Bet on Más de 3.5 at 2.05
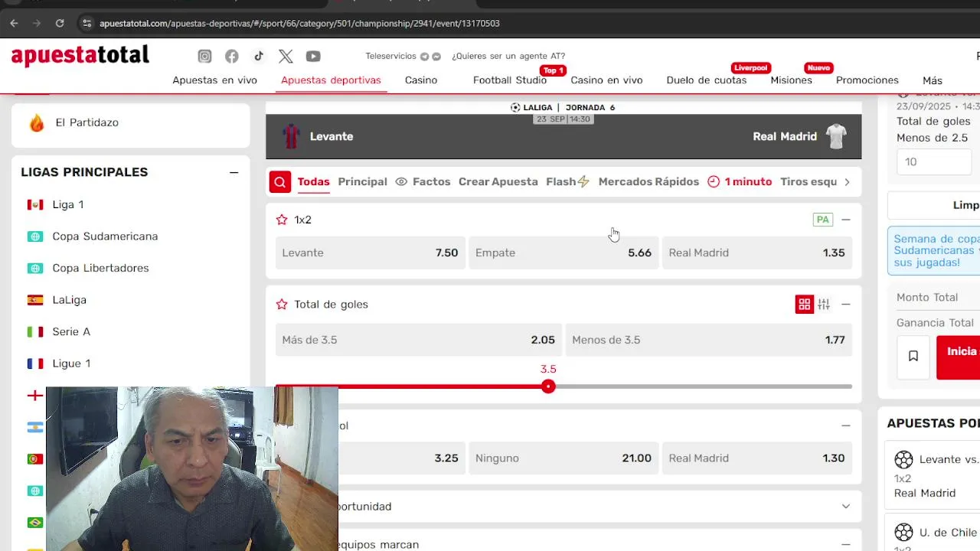Viewport: 980px width, 551px height. [418, 341]
